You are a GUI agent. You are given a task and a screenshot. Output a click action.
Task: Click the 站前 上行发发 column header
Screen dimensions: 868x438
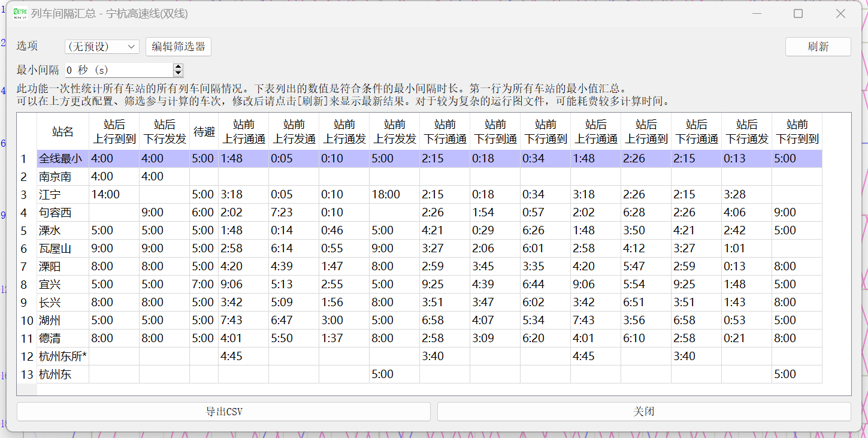395,132
